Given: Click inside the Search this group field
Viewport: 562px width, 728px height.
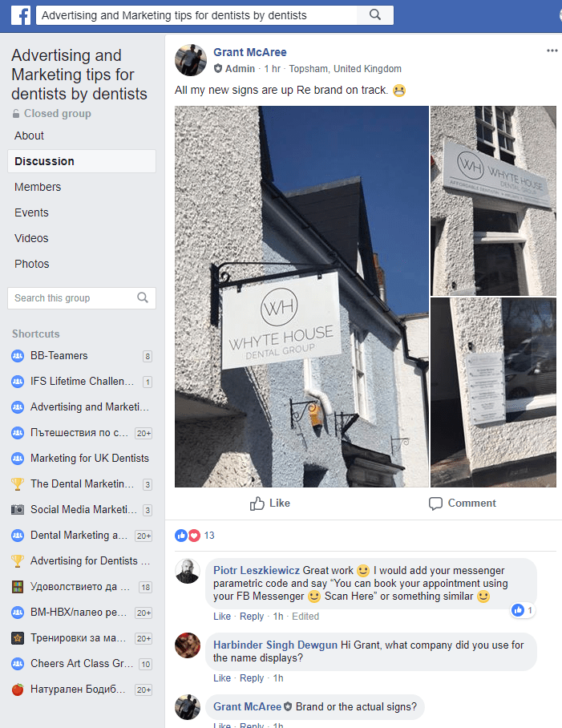Looking at the screenshot, I should [75, 298].
